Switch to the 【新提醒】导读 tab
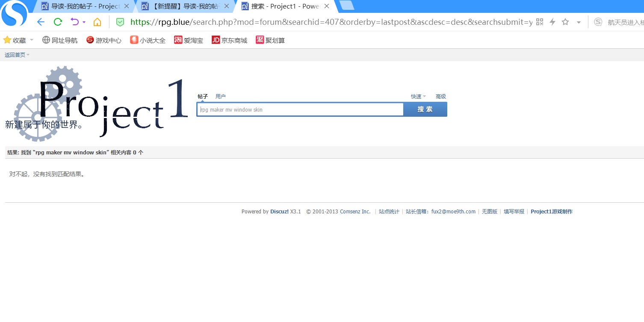 (x=185, y=6)
